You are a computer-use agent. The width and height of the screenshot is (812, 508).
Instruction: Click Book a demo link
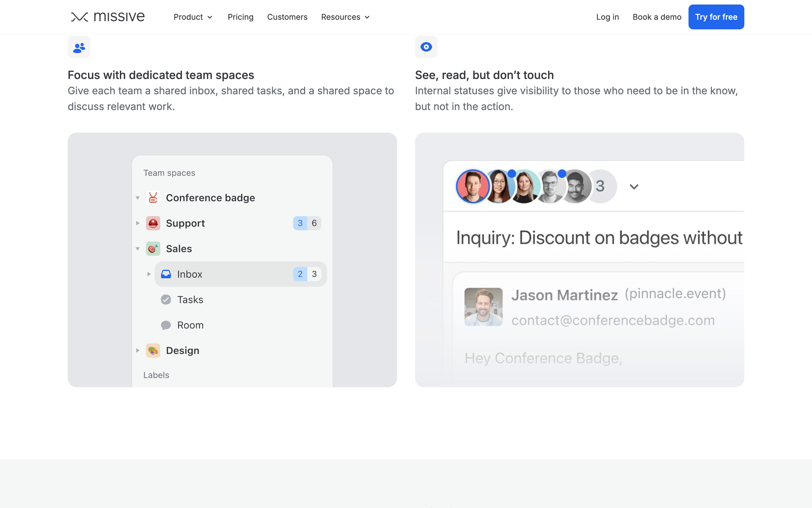click(x=657, y=17)
